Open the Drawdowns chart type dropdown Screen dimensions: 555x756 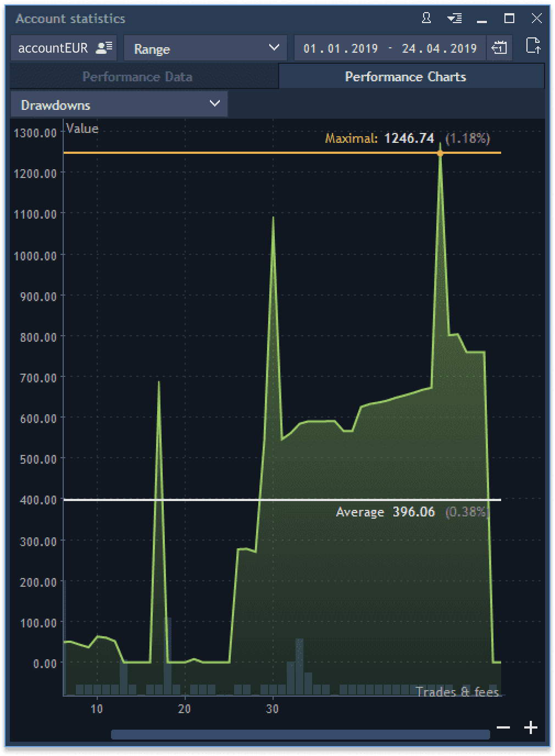click(118, 104)
